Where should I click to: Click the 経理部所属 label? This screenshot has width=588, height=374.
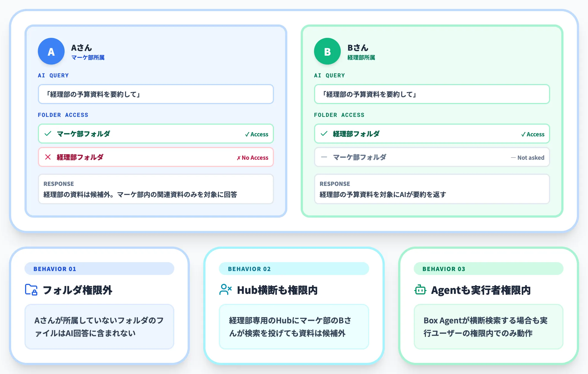click(361, 58)
